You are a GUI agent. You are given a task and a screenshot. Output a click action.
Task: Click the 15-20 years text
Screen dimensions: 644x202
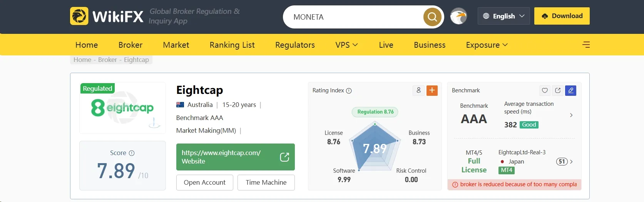(x=239, y=105)
